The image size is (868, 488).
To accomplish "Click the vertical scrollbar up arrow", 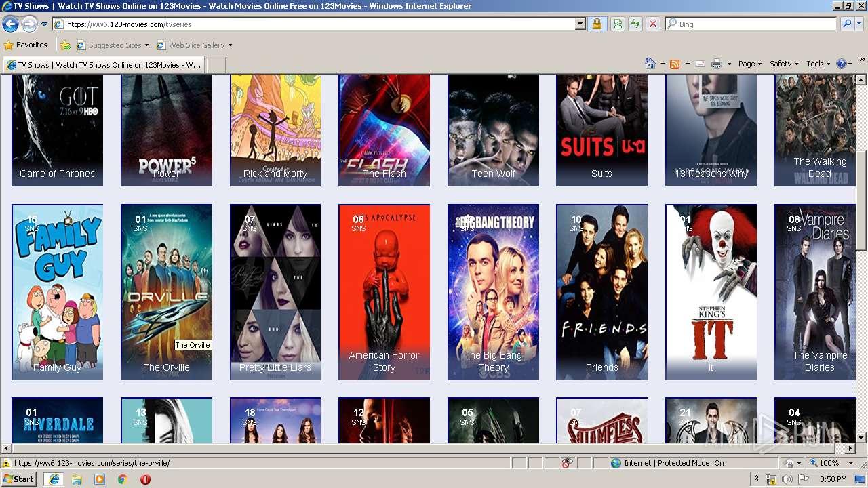I will (861, 79).
